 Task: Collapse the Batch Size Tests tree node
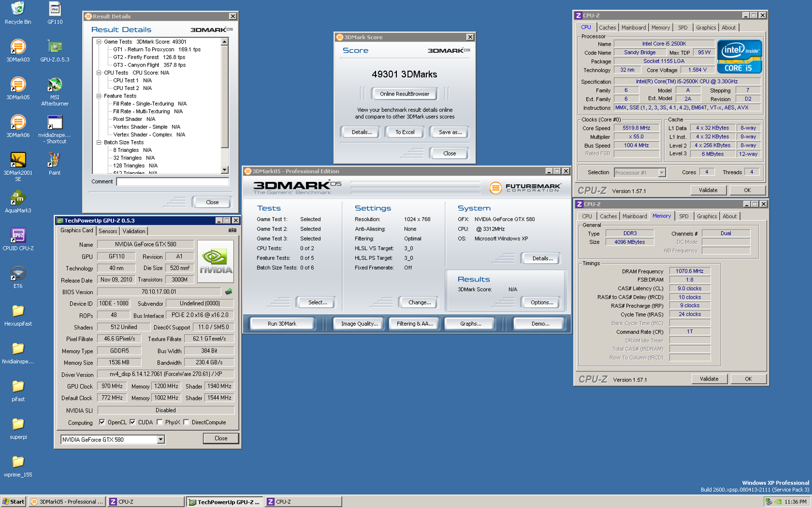[99, 142]
